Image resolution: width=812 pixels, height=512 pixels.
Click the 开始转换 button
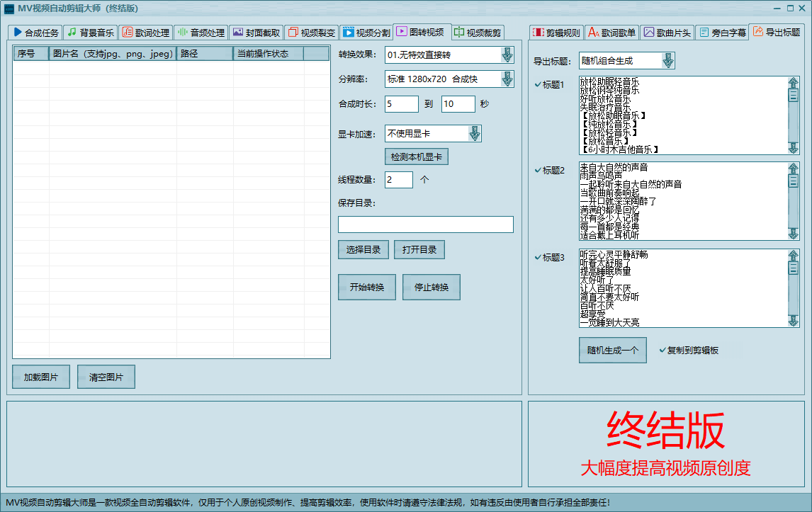(x=367, y=288)
